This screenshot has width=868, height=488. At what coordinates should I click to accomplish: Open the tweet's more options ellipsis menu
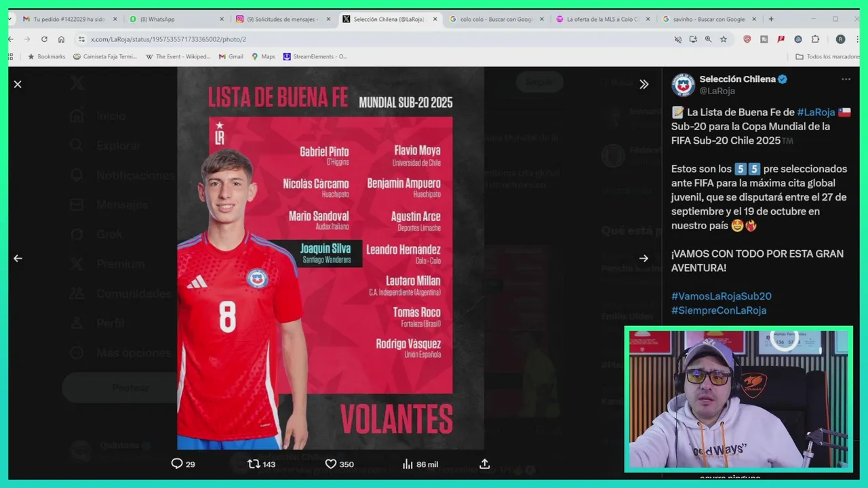tap(846, 79)
